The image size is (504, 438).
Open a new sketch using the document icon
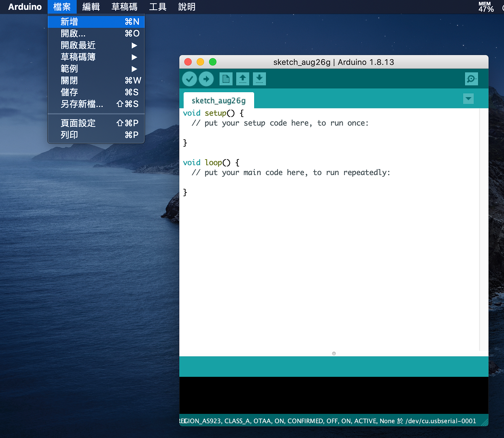(226, 79)
